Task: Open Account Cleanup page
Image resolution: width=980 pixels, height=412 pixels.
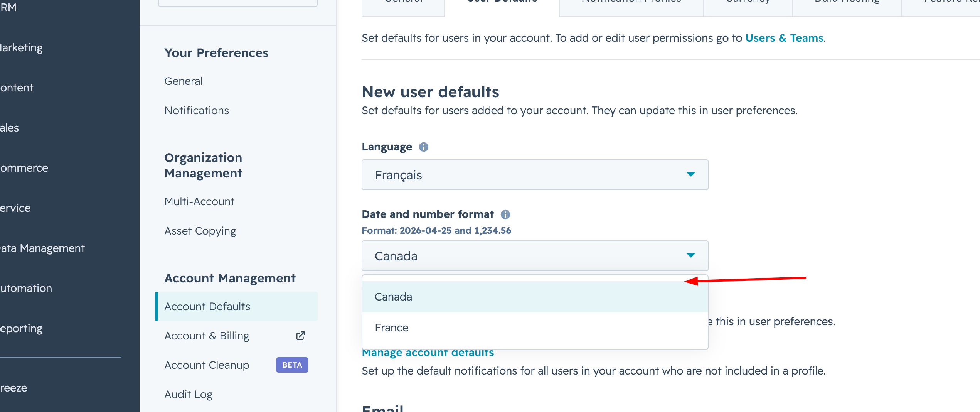Action: (207, 365)
